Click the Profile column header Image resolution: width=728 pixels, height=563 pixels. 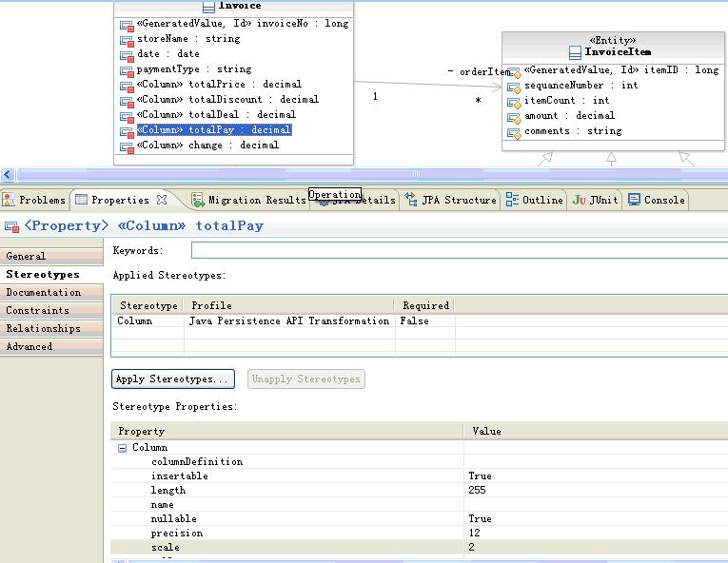click(289, 306)
